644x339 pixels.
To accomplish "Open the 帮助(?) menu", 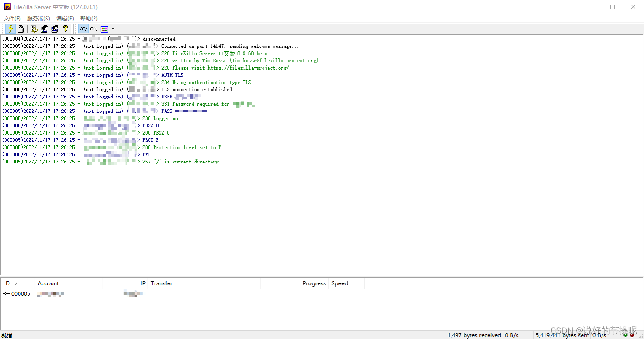I will 89,19.
